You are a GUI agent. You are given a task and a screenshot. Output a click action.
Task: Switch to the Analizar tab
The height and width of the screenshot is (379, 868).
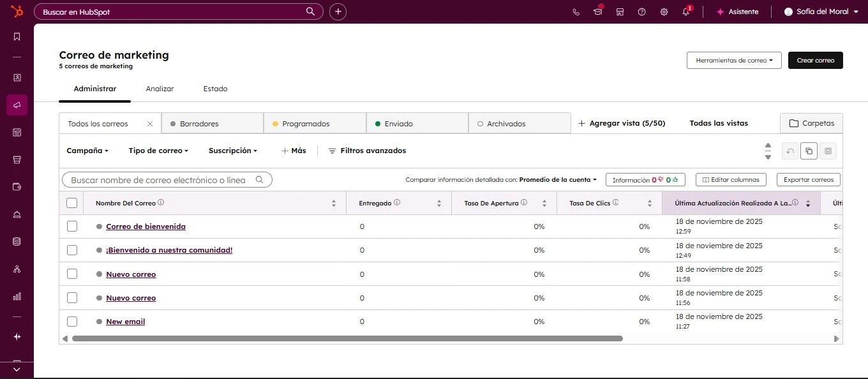[x=160, y=89]
